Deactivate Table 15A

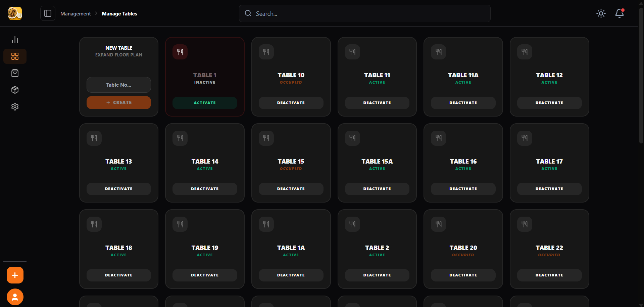click(x=377, y=189)
